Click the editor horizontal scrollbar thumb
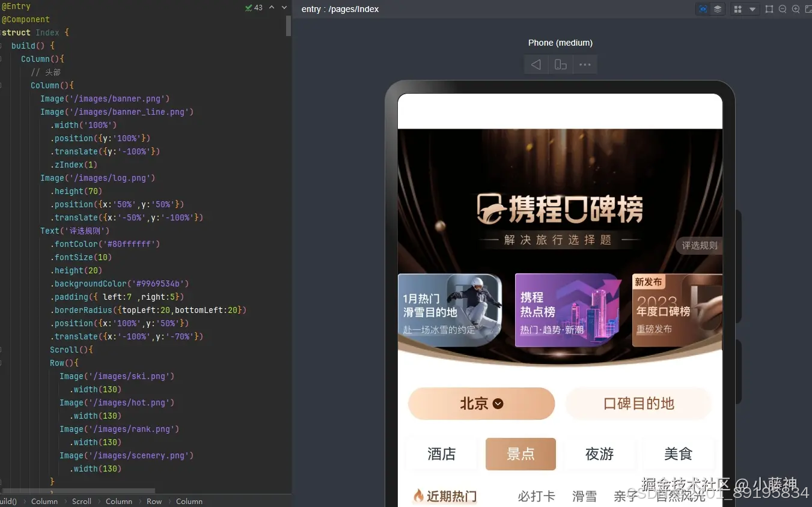 [78, 491]
